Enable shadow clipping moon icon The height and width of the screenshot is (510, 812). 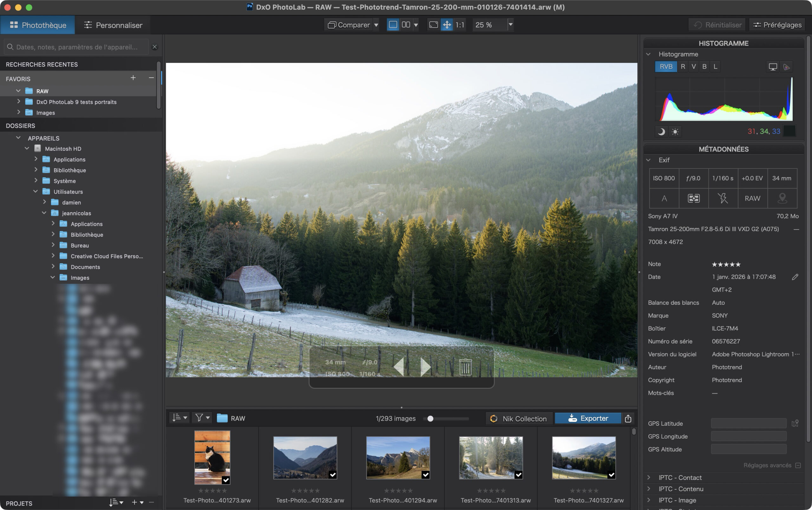pos(661,131)
